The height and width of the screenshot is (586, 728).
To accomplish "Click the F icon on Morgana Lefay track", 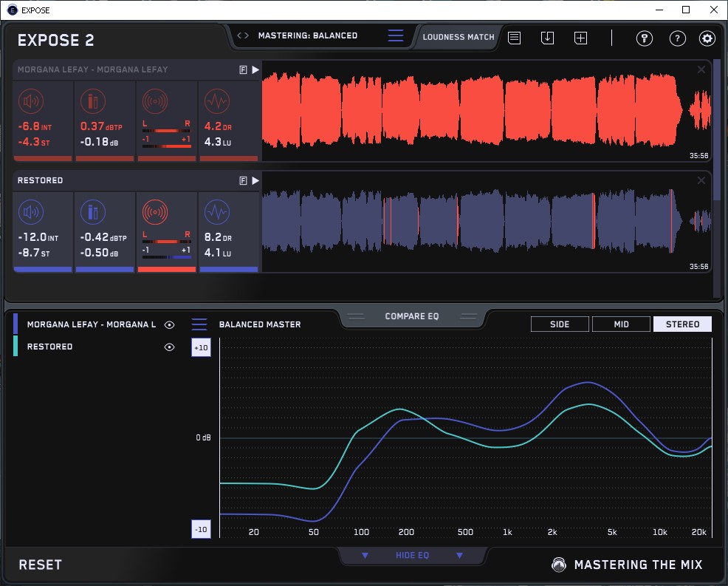I will click(x=243, y=69).
